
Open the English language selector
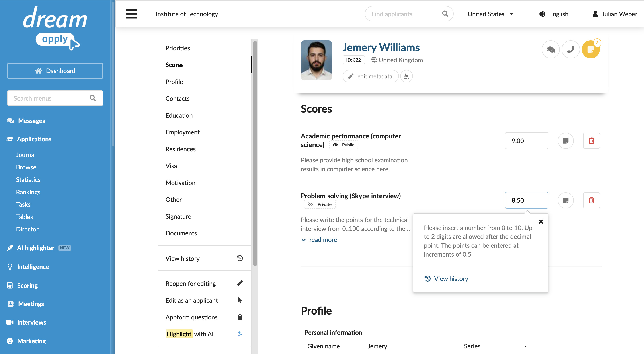pyautogui.click(x=554, y=14)
